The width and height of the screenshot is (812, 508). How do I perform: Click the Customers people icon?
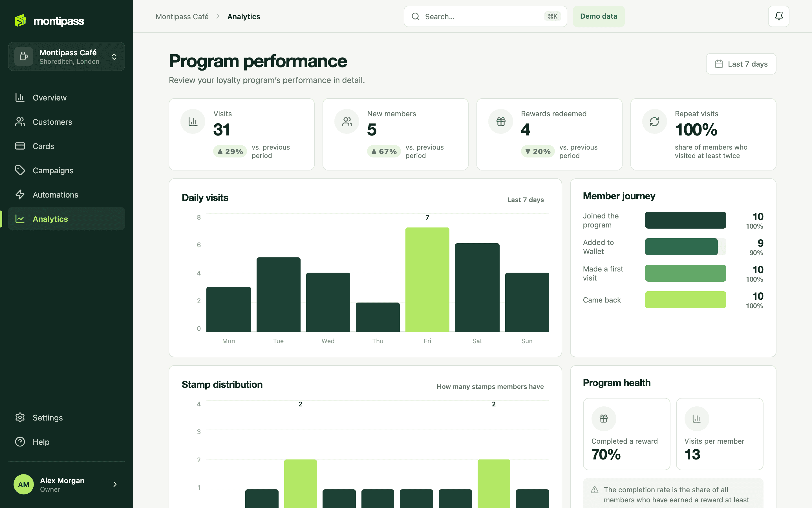click(20, 122)
